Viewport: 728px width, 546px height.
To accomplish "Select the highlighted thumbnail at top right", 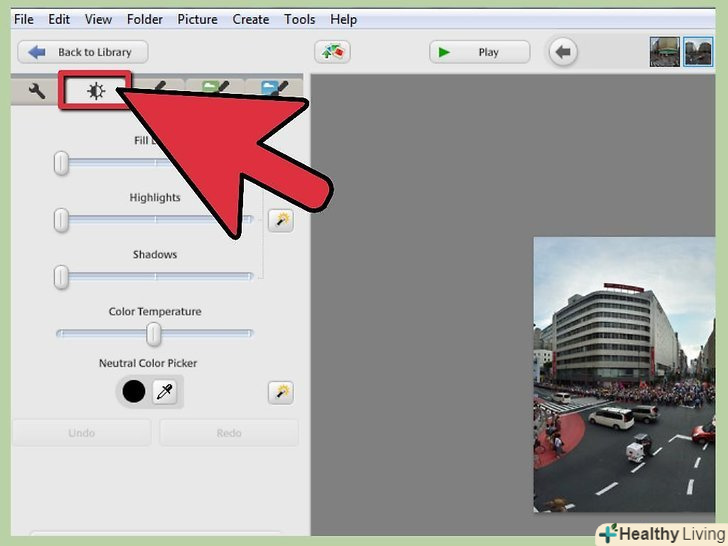I will point(698,52).
